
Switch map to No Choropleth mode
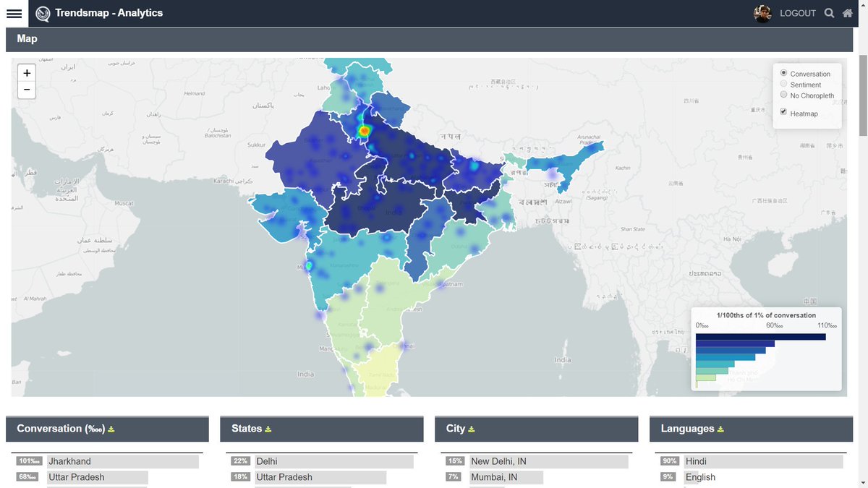coord(783,94)
